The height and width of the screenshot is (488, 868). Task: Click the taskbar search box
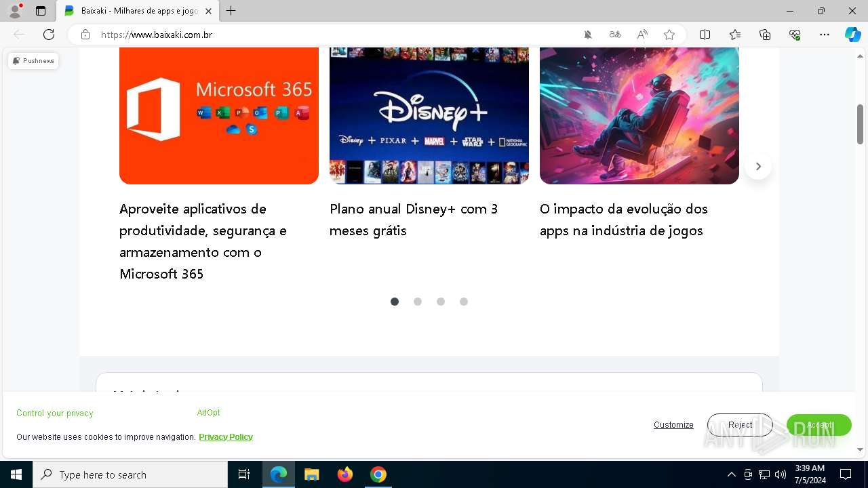coord(130,474)
